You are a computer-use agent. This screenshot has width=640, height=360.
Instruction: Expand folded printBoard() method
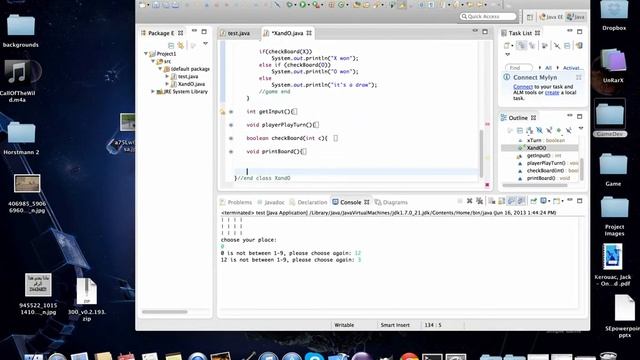231,151
